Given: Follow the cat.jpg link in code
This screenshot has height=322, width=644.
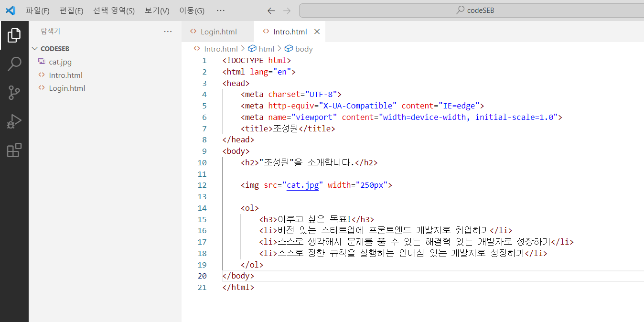Looking at the screenshot, I should point(302,185).
